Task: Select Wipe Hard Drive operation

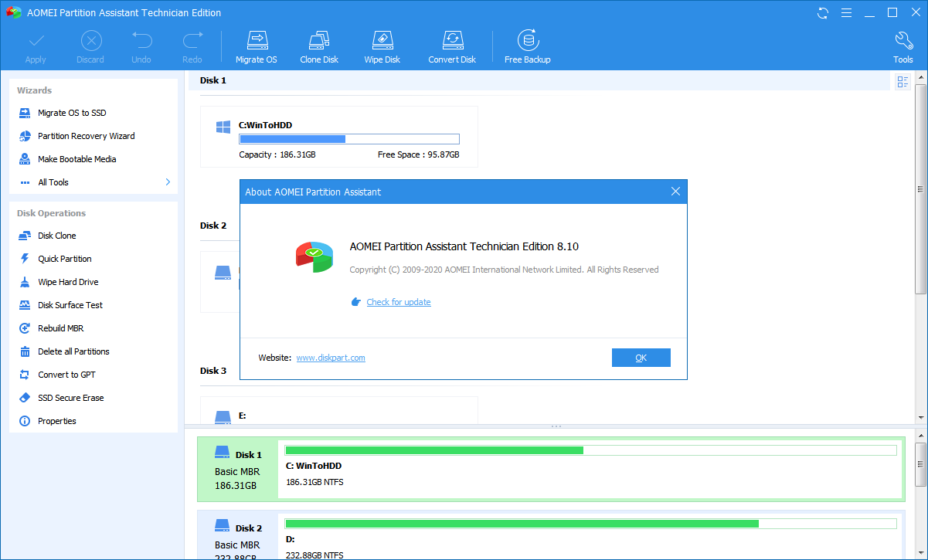Action: click(x=68, y=282)
